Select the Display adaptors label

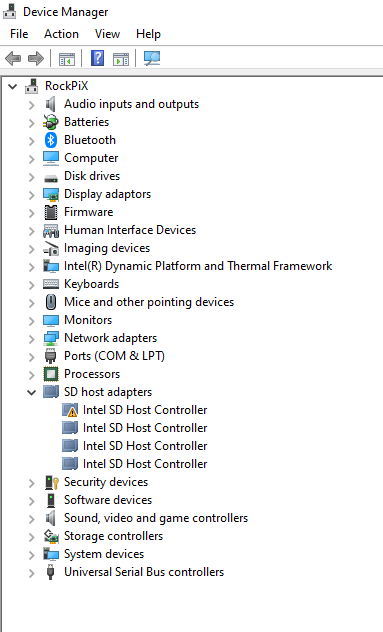click(107, 194)
